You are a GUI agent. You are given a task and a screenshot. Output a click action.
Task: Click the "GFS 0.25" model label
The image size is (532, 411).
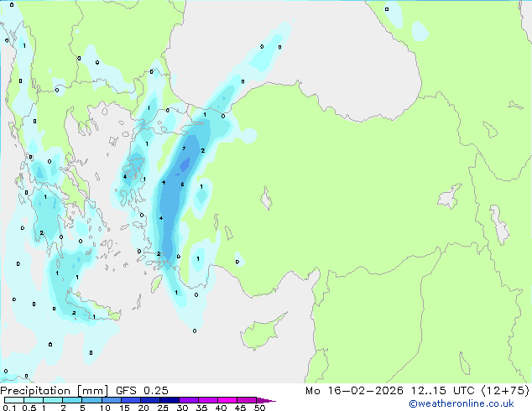[x=142, y=391]
